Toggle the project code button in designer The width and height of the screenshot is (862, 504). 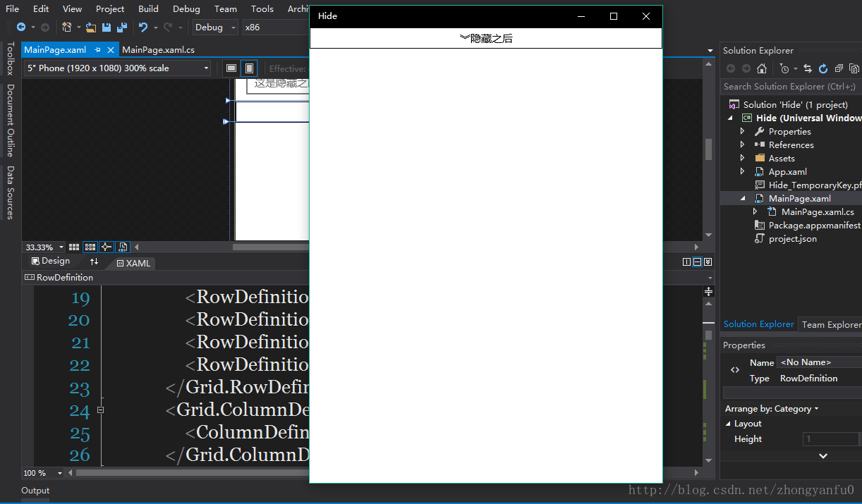[x=123, y=247]
